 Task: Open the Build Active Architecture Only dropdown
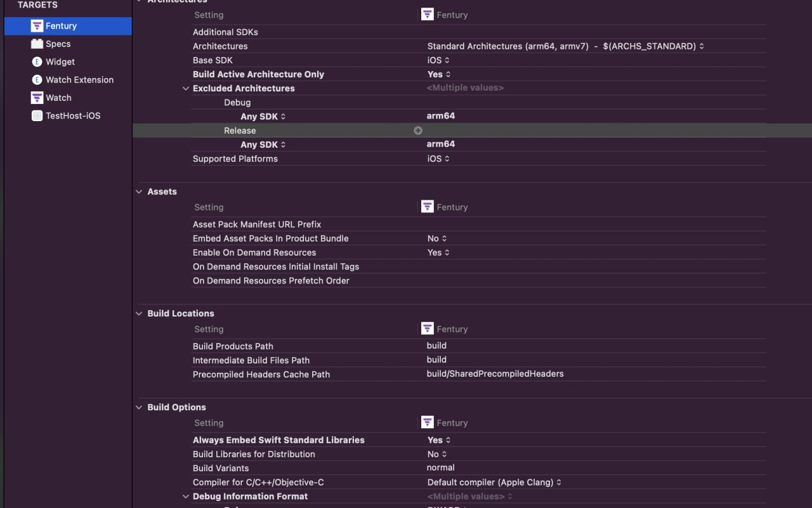coord(439,74)
